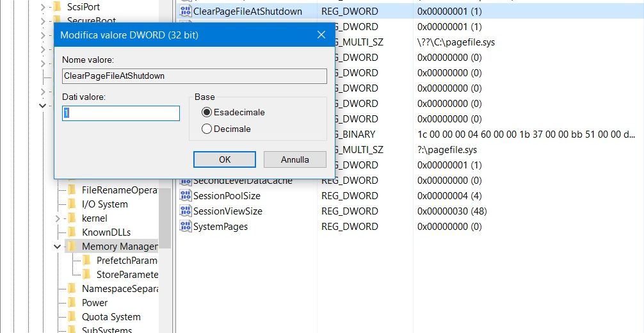Click REG_DWORD type of SessionPoolSize row
Image resolution: width=644 pixels, height=333 pixels.
[350, 196]
